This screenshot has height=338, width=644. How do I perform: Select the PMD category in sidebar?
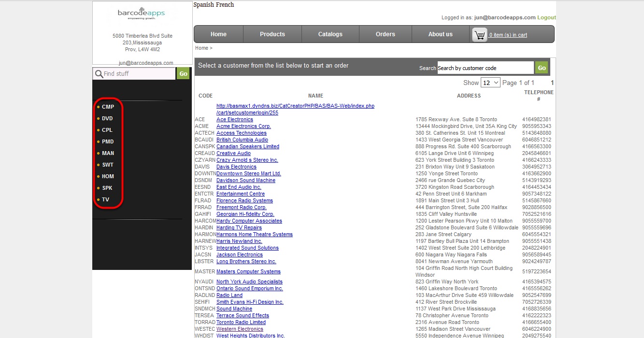108,141
